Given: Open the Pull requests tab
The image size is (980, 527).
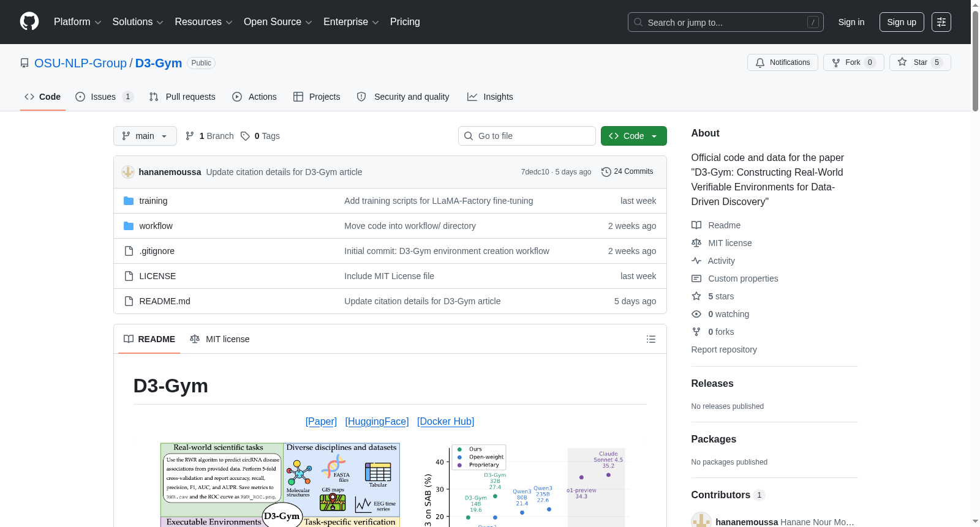Looking at the screenshot, I should (x=183, y=97).
